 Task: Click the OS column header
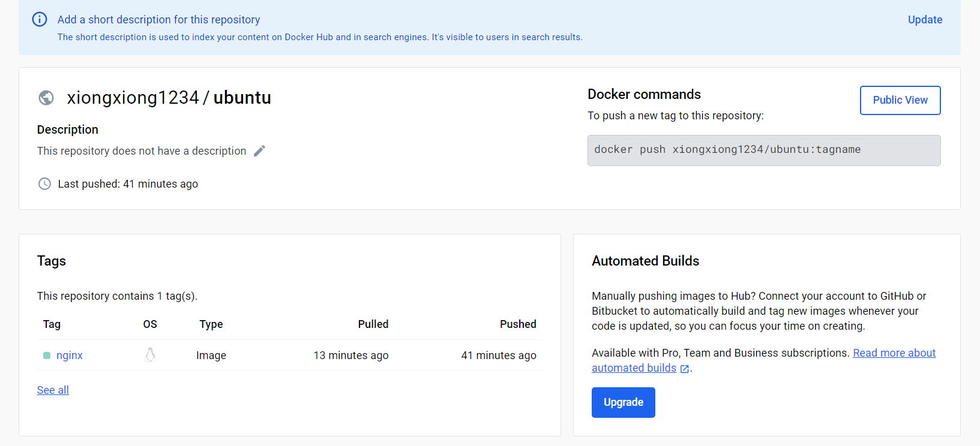click(150, 324)
